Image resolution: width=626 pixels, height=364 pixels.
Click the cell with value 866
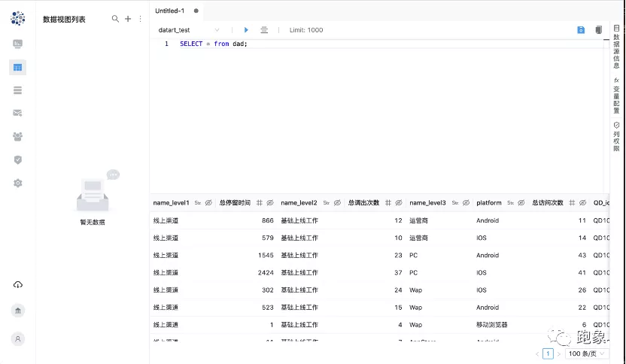click(x=268, y=220)
